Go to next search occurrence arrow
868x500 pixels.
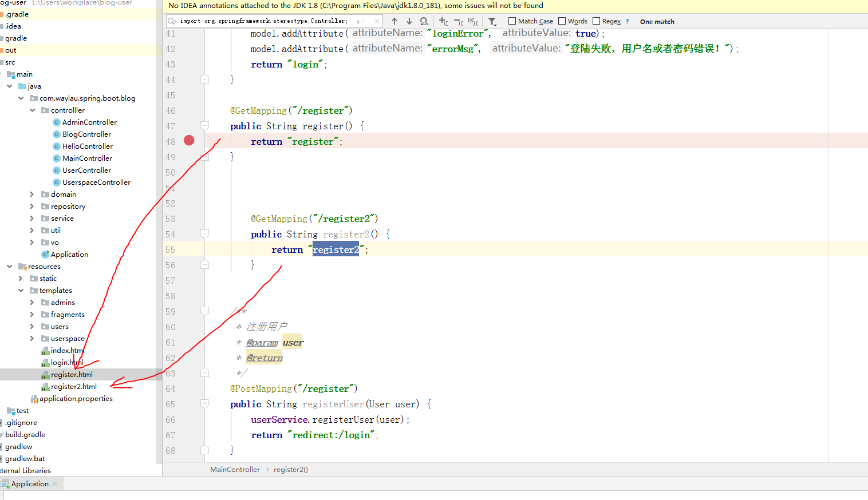click(409, 21)
